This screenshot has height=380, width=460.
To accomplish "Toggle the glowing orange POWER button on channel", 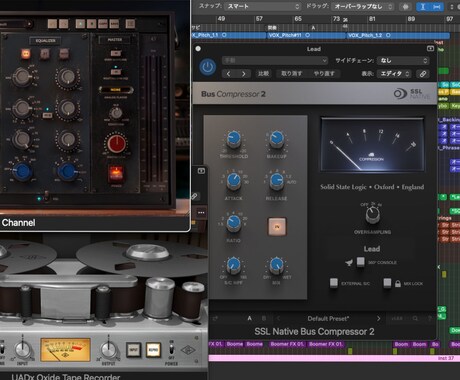I will coord(116,173).
